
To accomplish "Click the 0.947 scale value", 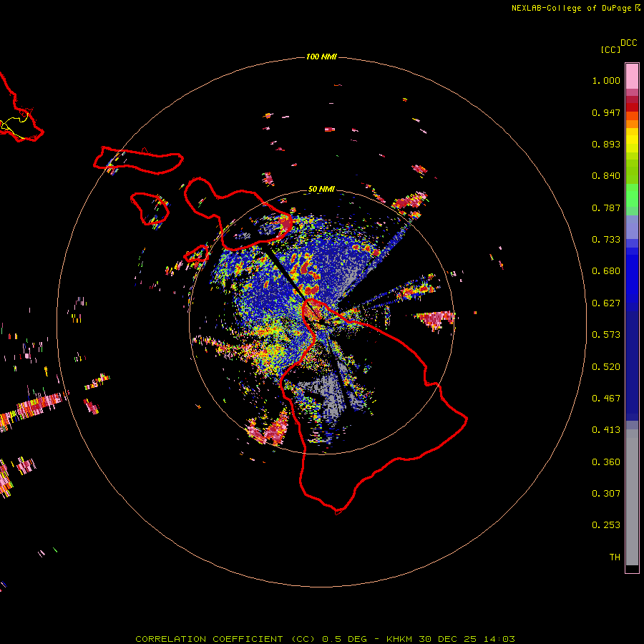I will pos(606,112).
